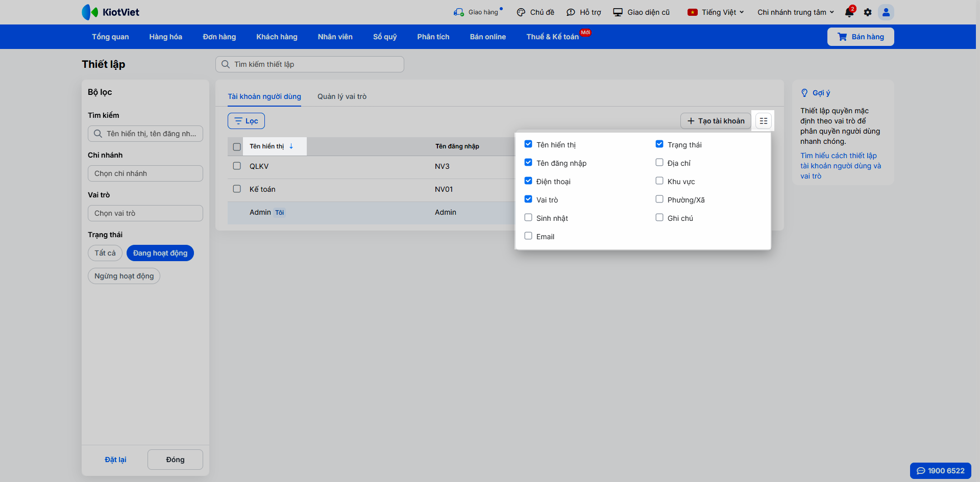The width and height of the screenshot is (980, 482).
Task: Uncheck the Tên đăng nhập column
Action: click(528, 163)
